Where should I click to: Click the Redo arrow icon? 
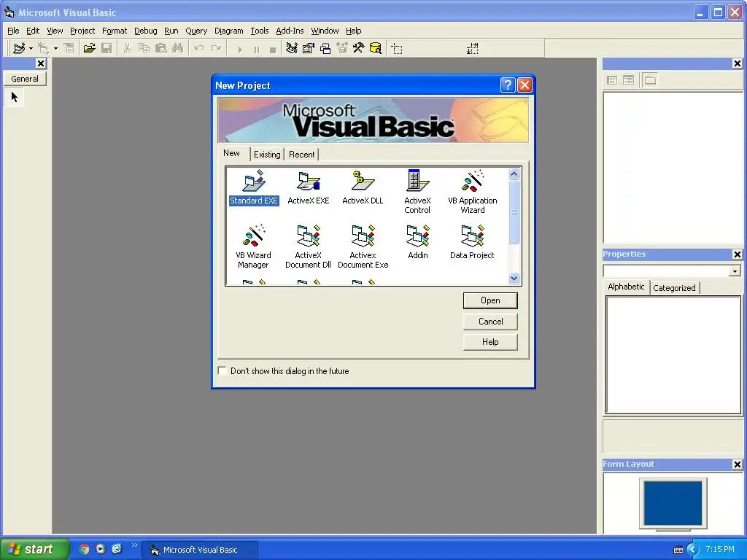tap(216, 48)
